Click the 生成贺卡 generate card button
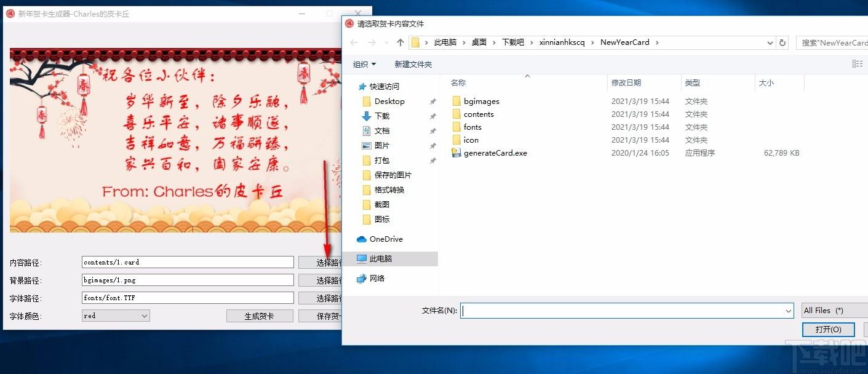 (x=259, y=316)
